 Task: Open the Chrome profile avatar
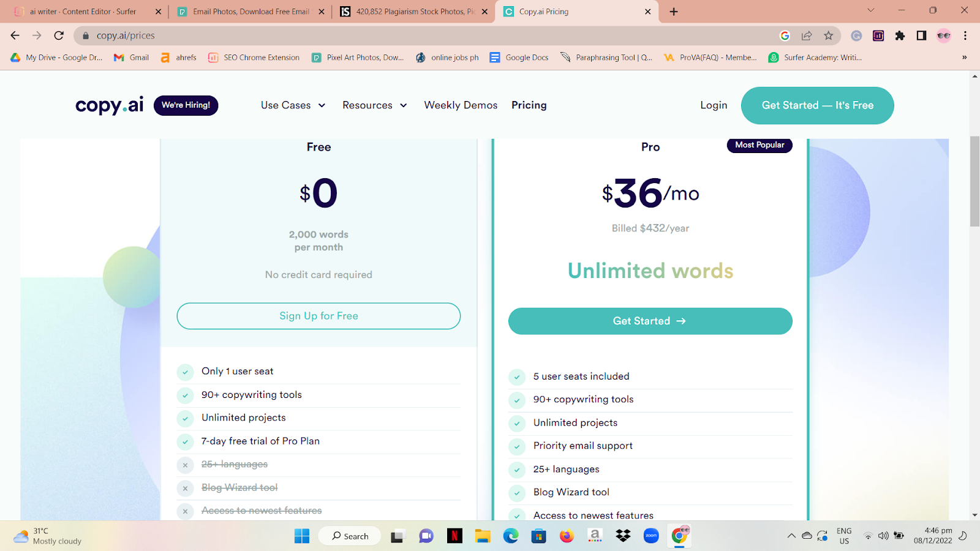tap(944, 36)
